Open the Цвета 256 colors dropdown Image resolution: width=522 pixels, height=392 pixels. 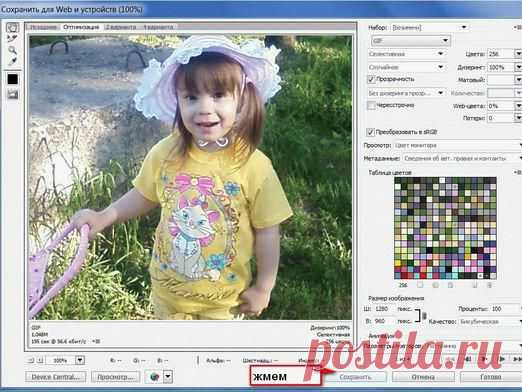point(518,54)
